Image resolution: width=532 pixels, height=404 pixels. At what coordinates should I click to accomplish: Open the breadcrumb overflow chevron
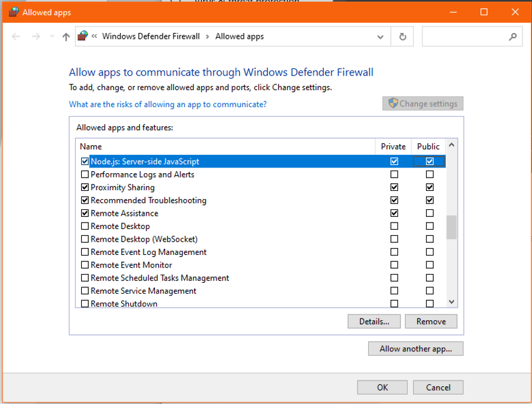click(x=95, y=36)
